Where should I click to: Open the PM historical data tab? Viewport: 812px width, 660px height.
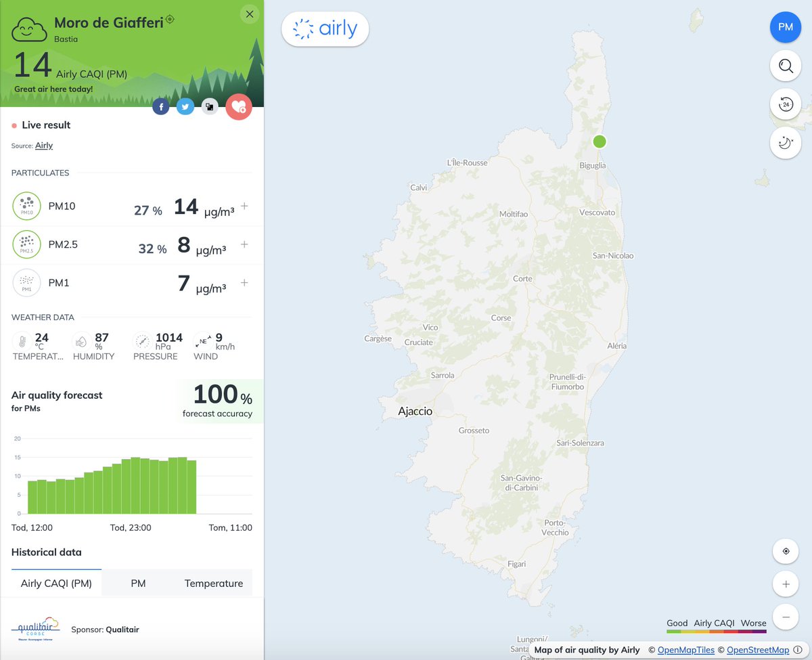(x=138, y=583)
